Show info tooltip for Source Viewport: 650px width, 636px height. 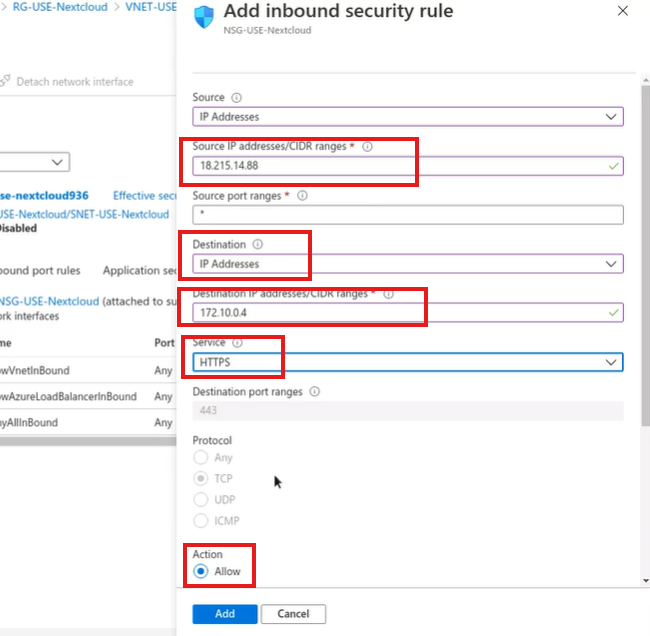click(236, 97)
